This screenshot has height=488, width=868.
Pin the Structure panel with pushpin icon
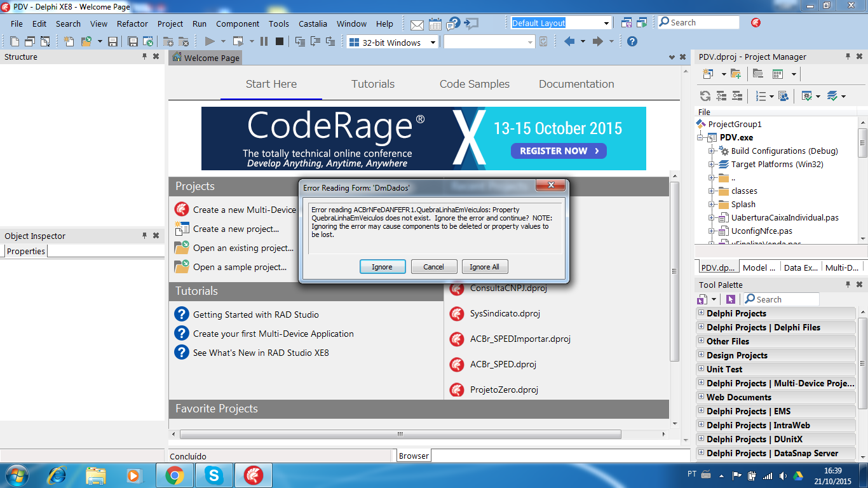click(x=145, y=57)
